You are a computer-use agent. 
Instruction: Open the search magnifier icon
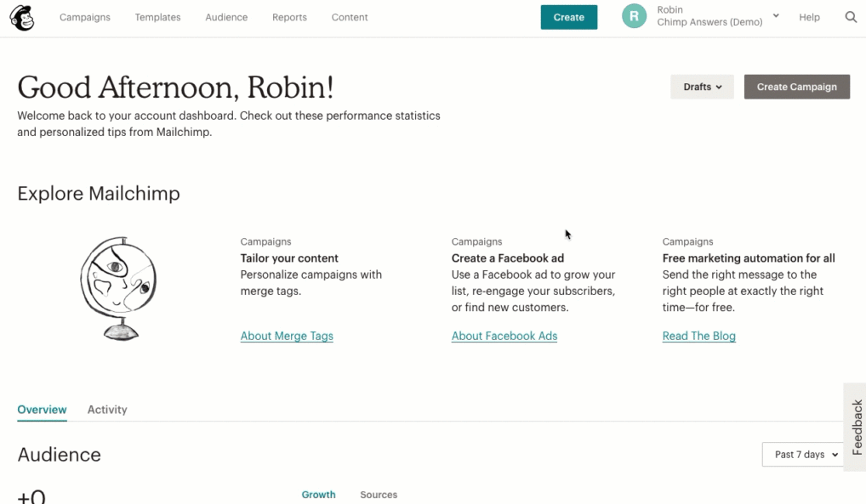851,17
